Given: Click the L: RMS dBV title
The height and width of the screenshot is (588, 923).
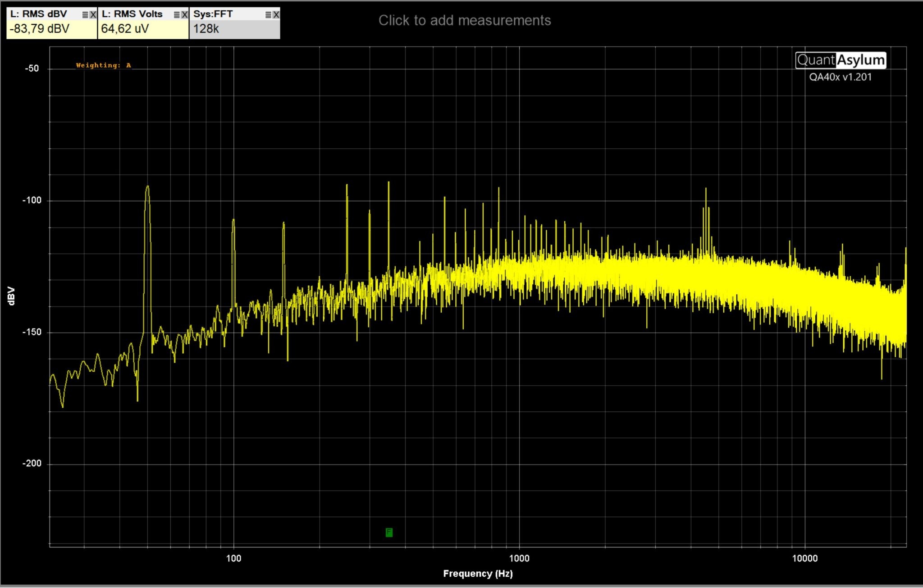Looking at the screenshot, I should [x=39, y=14].
